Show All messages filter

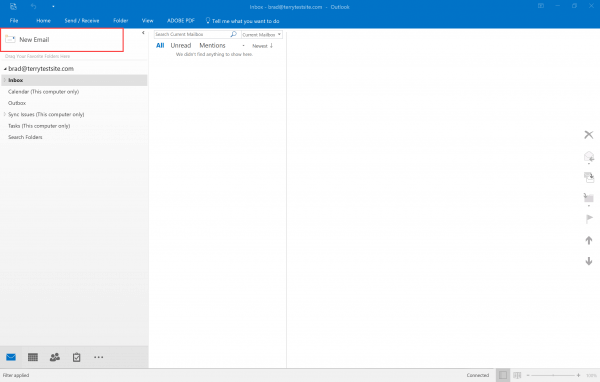pos(160,46)
